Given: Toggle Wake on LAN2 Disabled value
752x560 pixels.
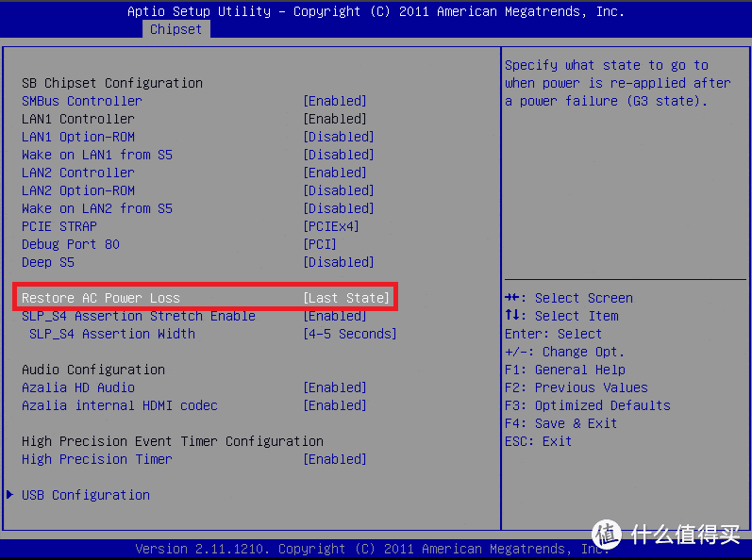Looking at the screenshot, I should coord(339,208).
